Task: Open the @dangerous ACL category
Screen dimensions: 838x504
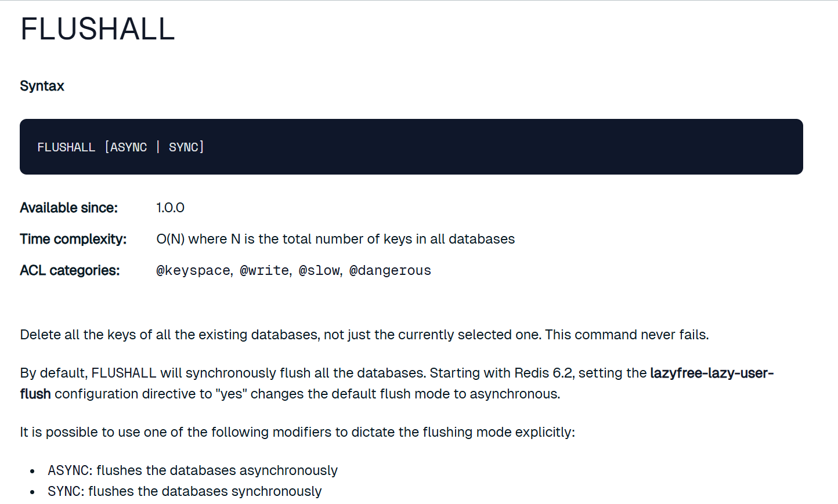Action: click(x=390, y=271)
